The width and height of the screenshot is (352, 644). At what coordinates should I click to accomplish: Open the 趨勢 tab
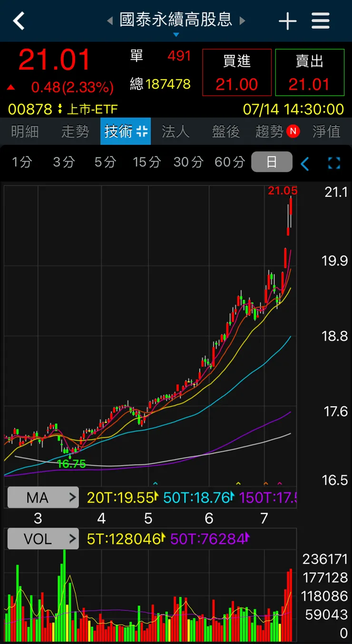pyautogui.click(x=269, y=131)
